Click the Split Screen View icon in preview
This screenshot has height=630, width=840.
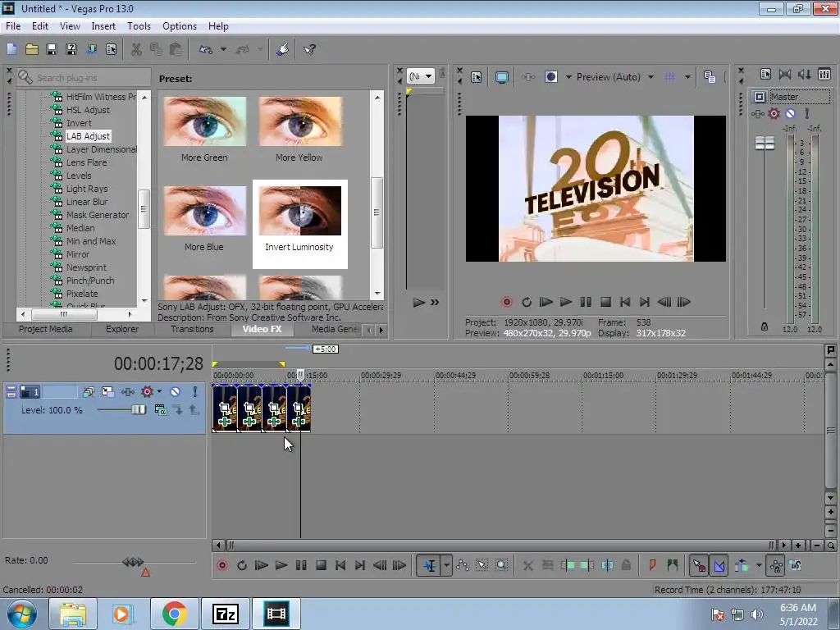pyautogui.click(x=550, y=77)
